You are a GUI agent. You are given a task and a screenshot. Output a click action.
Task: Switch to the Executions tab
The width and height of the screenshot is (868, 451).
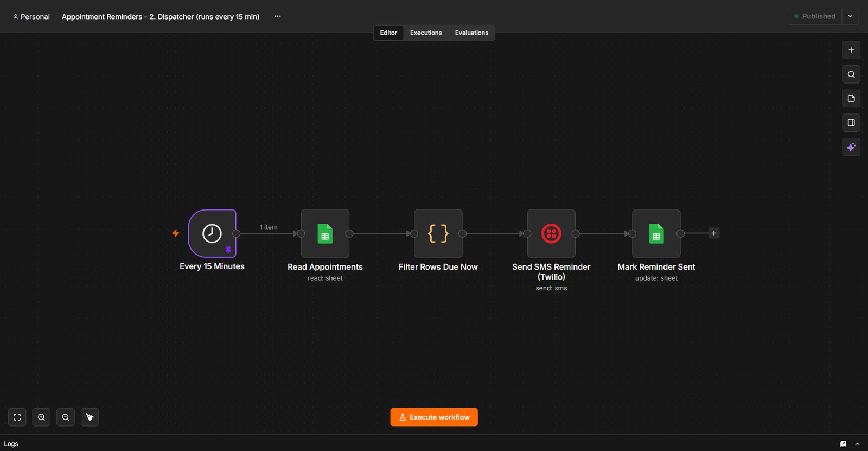pos(426,33)
